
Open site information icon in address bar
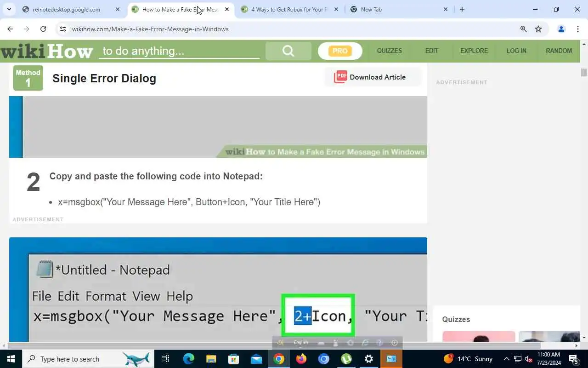click(x=63, y=29)
